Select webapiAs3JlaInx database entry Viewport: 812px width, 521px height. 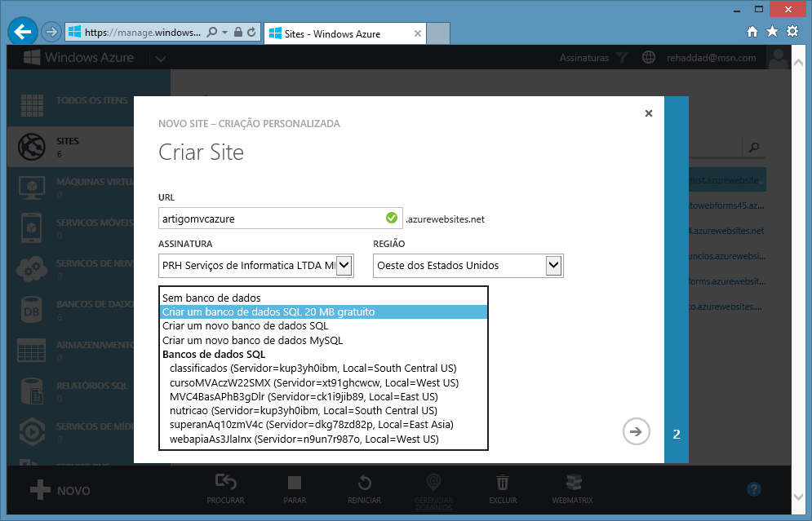pos(323,439)
